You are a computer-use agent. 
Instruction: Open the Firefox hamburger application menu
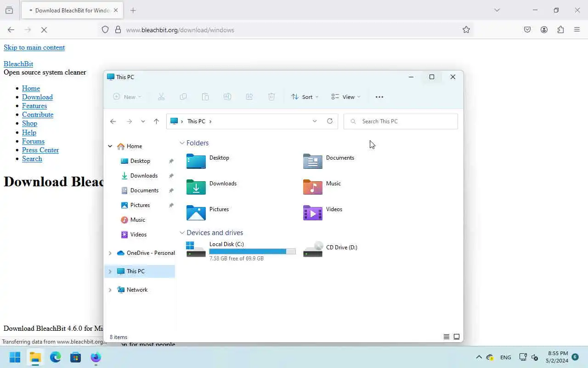(x=577, y=30)
